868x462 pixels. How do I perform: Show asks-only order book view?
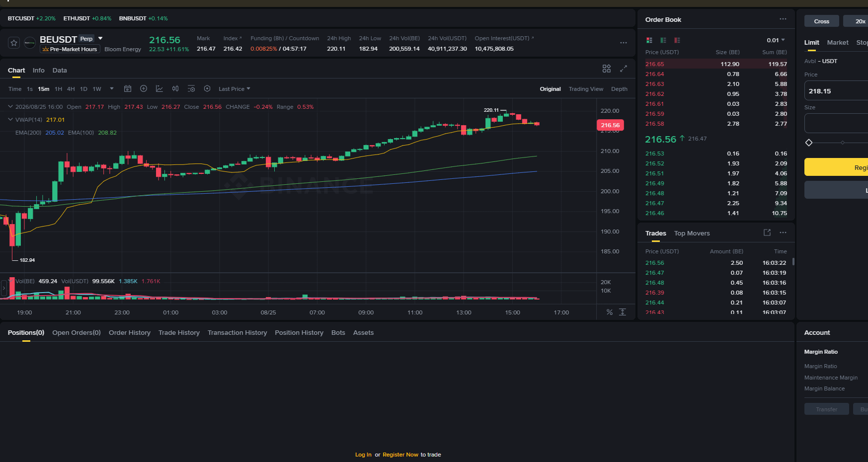pyautogui.click(x=677, y=40)
